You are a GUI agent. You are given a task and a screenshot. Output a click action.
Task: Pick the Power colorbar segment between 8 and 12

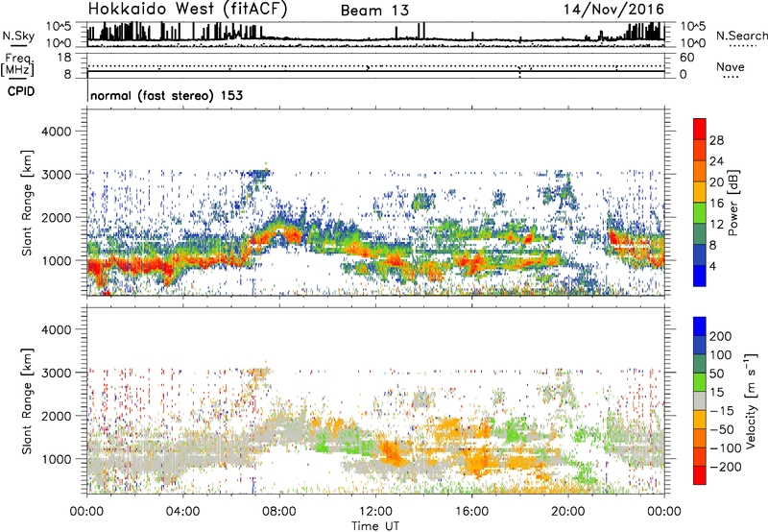700,234
